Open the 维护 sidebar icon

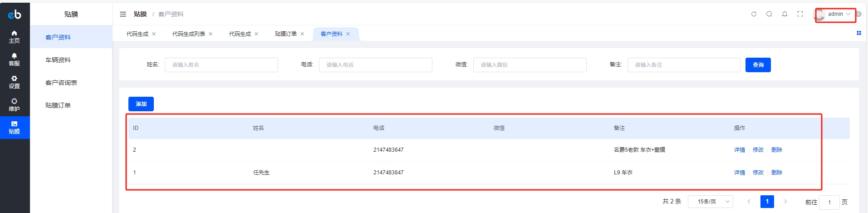point(15,105)
